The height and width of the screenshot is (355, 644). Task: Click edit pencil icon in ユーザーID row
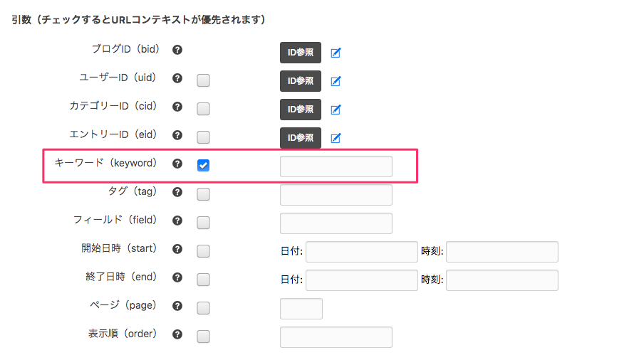coord(336,81)
